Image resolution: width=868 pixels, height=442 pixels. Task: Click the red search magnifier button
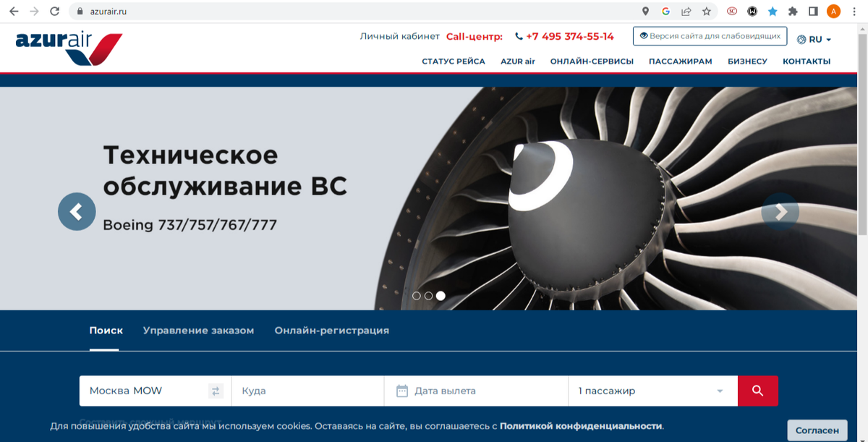758,391
